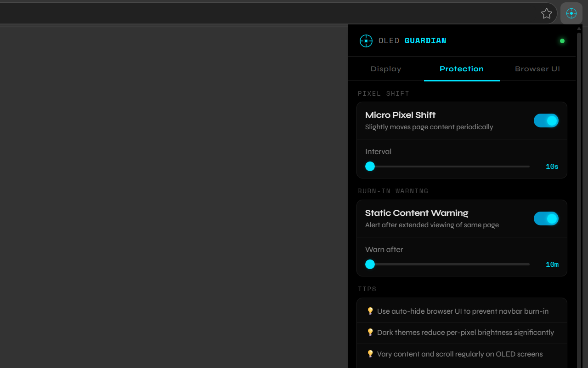Screen dimensions: 588x368
Task: Click the OLED Guardian crosshair logo
Action: (x=366, y=41)
